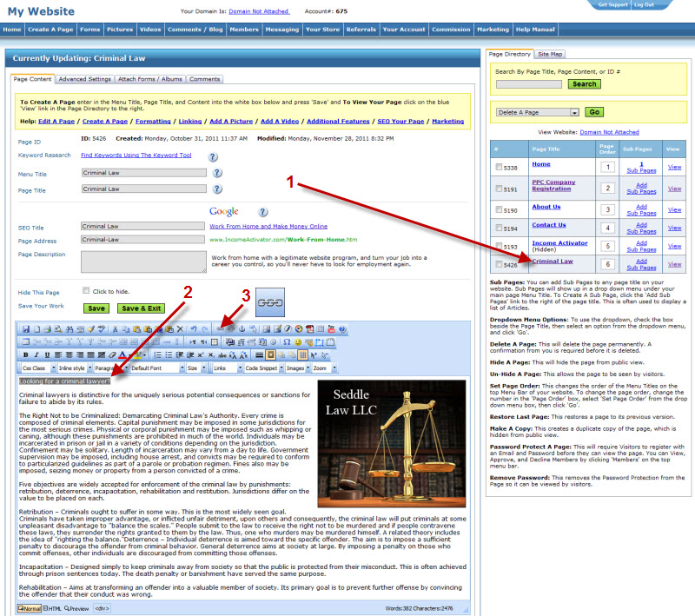Click the Print icon in editor toolbar
Viewport: 695px width, 616px height.
pos(48,329)
